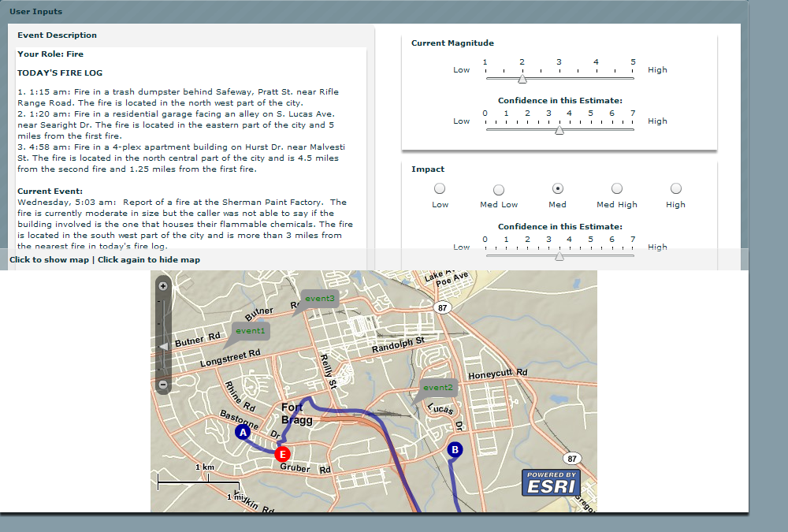788x532 pixels.
Task: Click the Powered by ESRI logo
Action: 552,482
